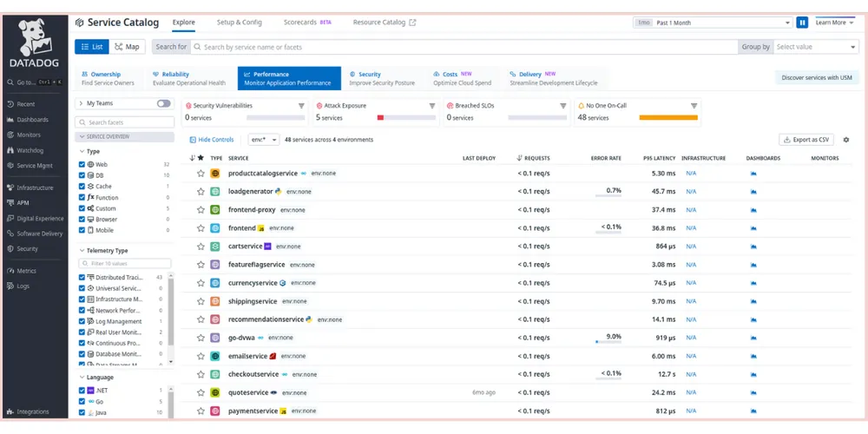868x434 pixels.
Task: Uncheck the Web type checkbox
Action: tap(82, 164)
